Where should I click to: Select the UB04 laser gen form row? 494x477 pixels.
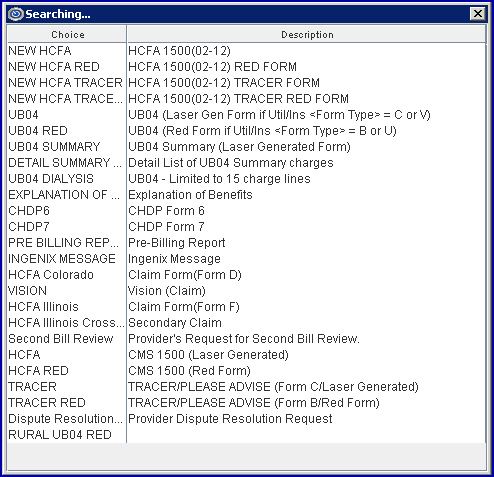[x=246, y=115]
